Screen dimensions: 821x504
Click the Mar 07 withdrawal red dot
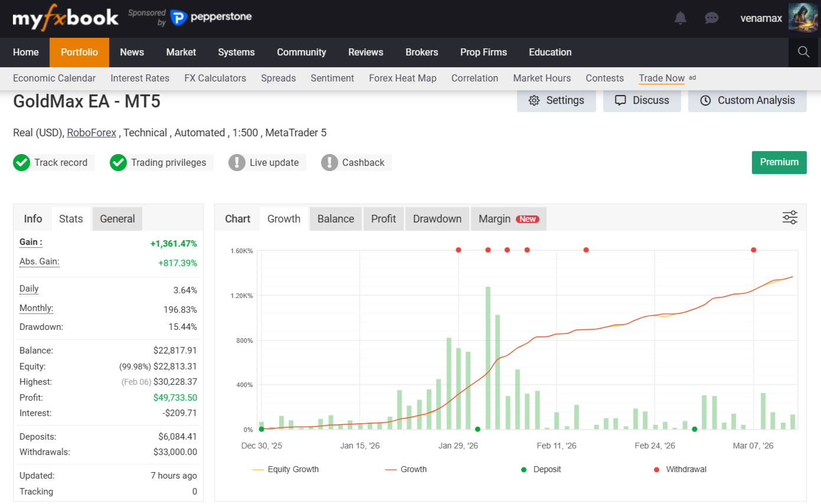[754, 250]
